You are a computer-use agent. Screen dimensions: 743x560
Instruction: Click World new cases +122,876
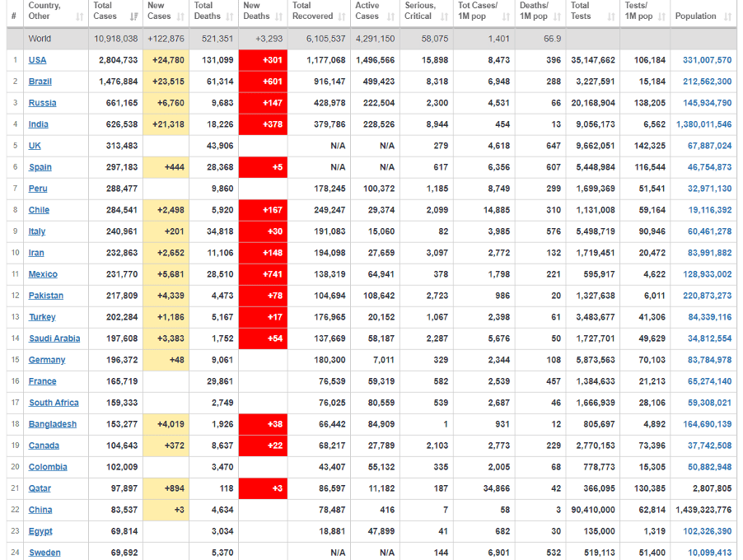click(x=166, y=39)
